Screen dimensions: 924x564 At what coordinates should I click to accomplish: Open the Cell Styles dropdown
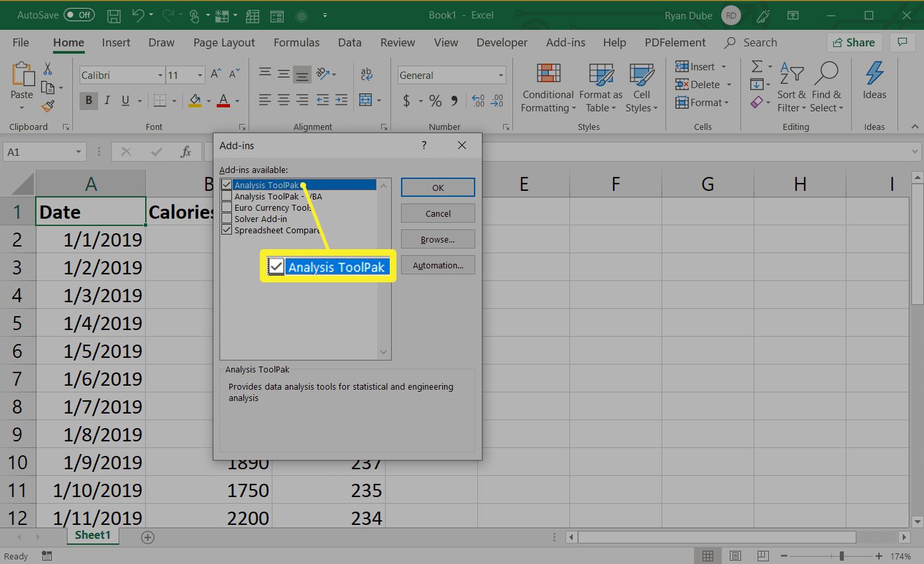(x=642, y=89)
